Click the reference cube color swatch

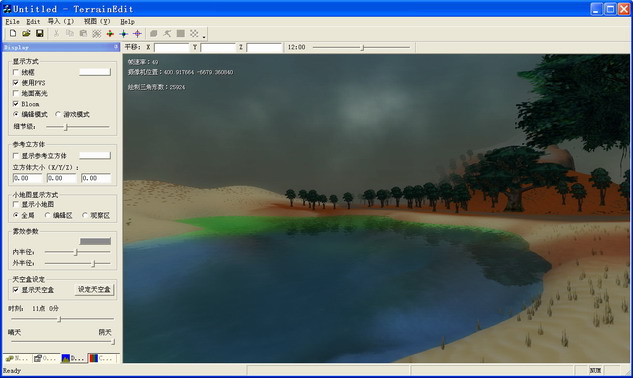95,155
